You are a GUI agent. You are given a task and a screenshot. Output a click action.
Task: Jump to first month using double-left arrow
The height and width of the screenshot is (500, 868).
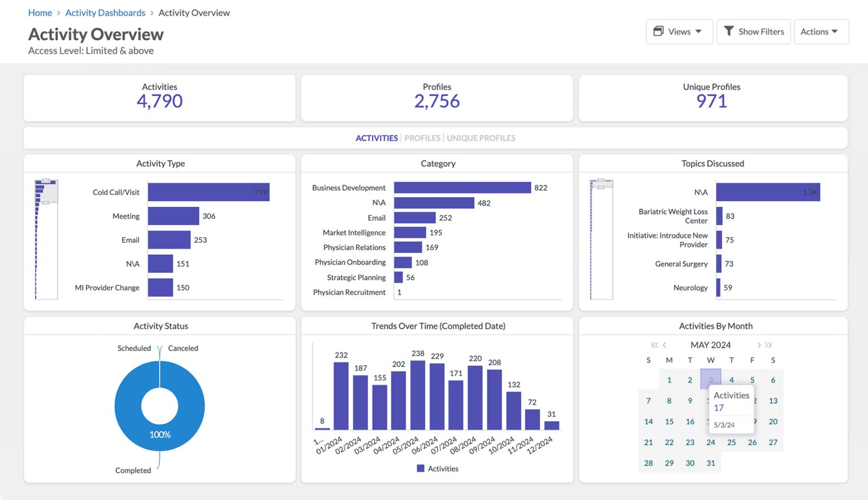[654, 345]
